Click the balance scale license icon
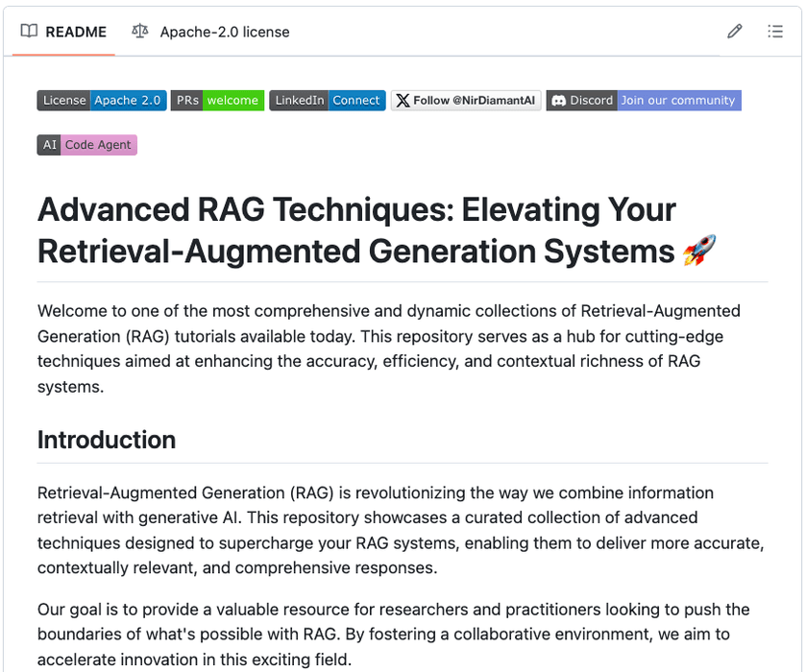This screenshot has width=806, height=672. coord(140,32)
